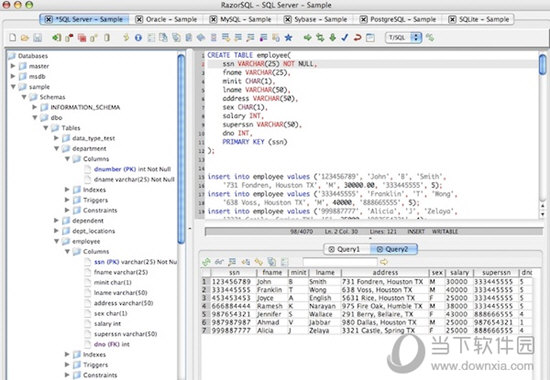Collapse the sample database node
The width and height of the screenshot is (550, 380).
(x=13, y=87)
